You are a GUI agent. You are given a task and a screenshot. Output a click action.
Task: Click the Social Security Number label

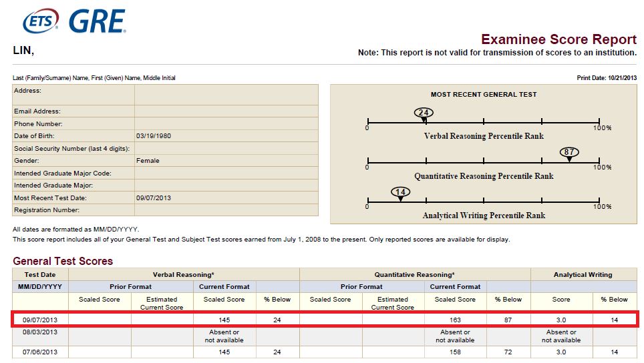point(71,149)
